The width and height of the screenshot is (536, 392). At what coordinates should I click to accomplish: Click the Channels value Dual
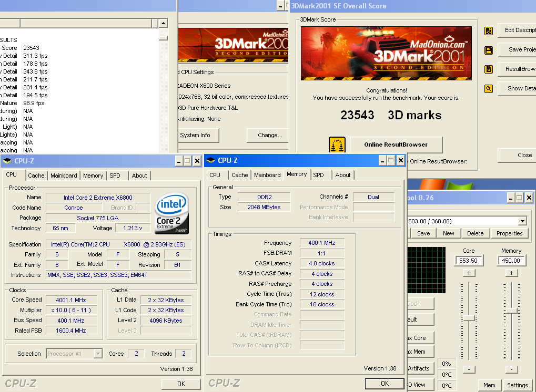tap(373, 197)
